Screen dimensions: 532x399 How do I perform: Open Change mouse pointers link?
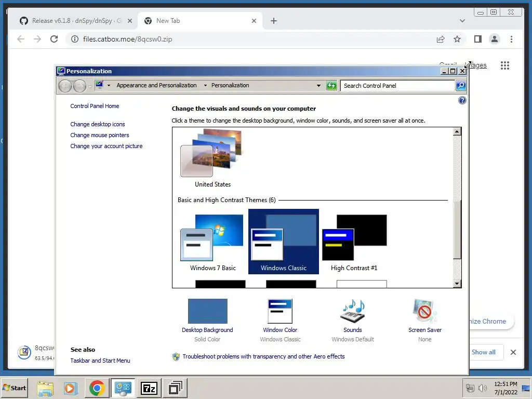coord(99,135)
